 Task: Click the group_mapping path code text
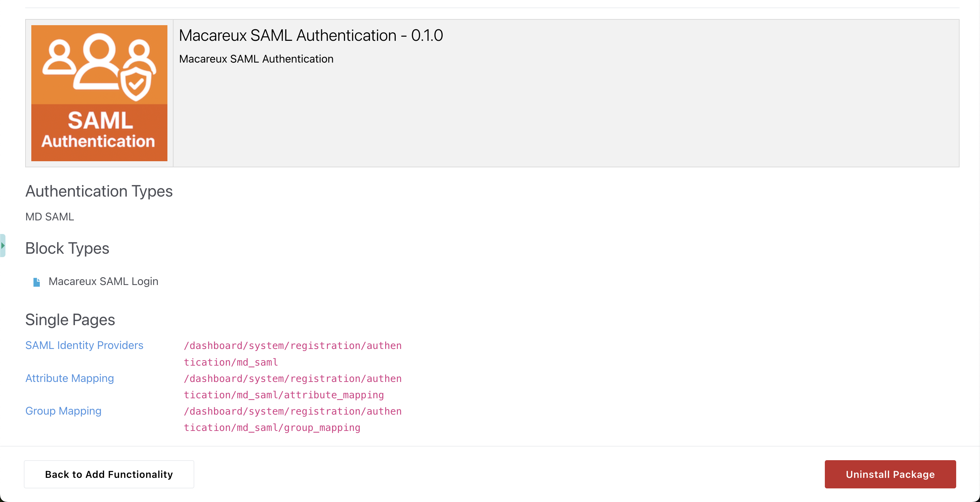[292, 419]
